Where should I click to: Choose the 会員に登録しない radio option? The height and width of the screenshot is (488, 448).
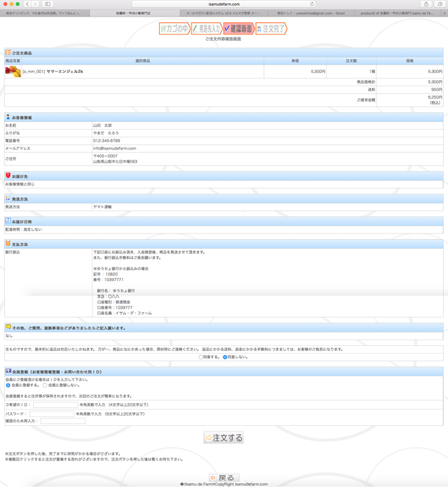pyautogui.click(x=45, y=385)
